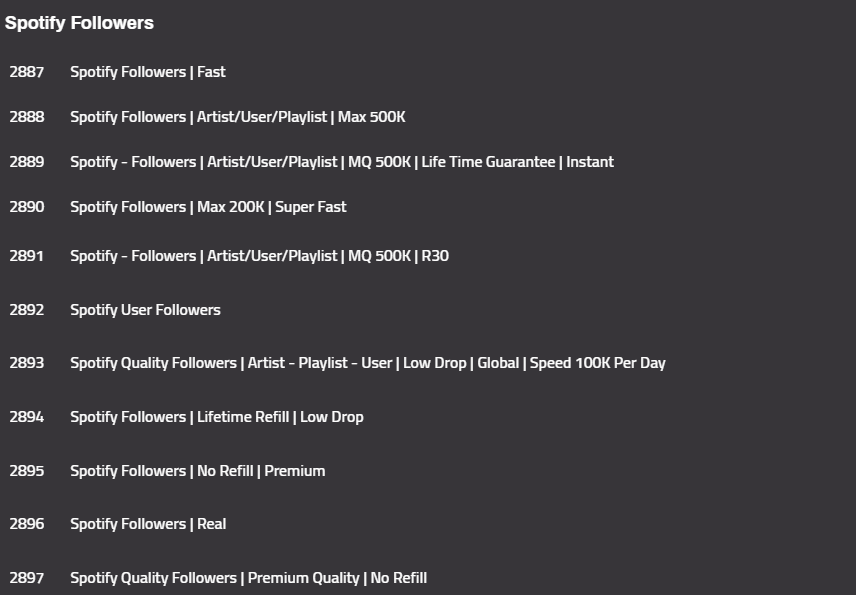
Task: Select 'Spotify Followers | Max 200K | Super Fast'
Action: 208,207
